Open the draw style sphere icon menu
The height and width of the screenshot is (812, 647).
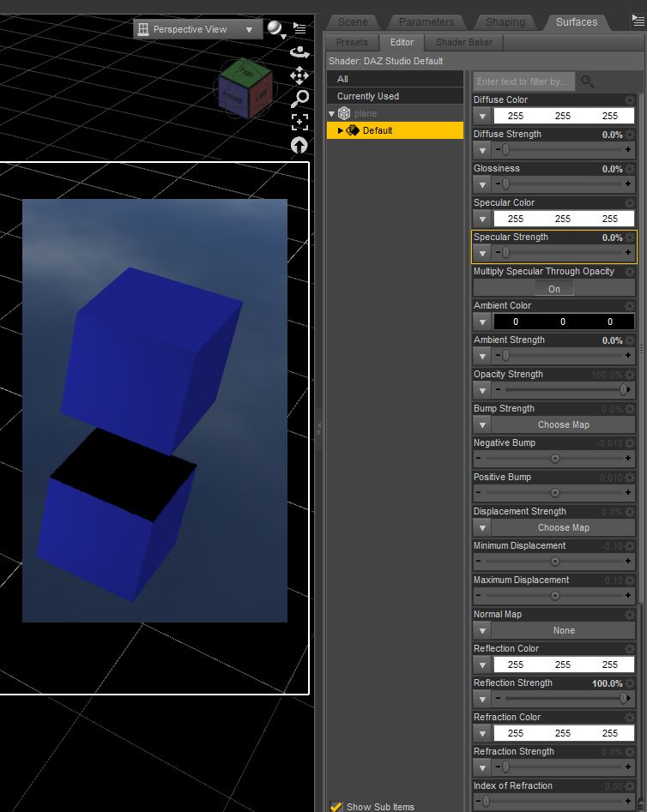[x=275, y=29]
